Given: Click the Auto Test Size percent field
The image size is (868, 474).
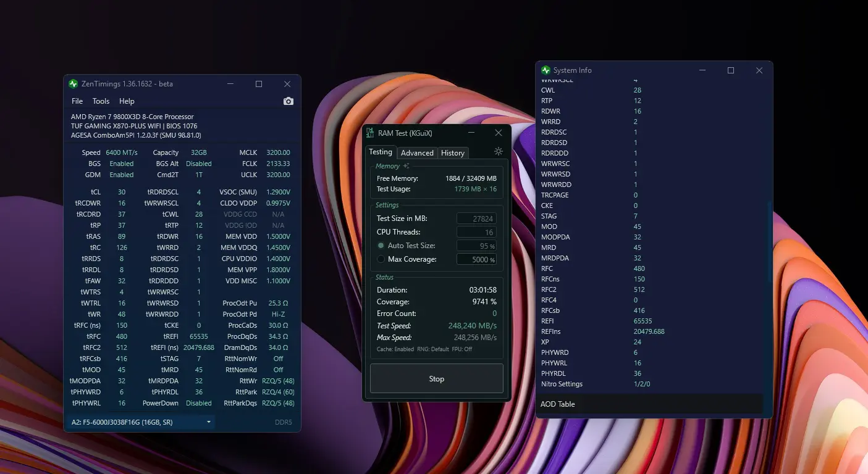Looking at the screenshot, I should click(476, 246).
